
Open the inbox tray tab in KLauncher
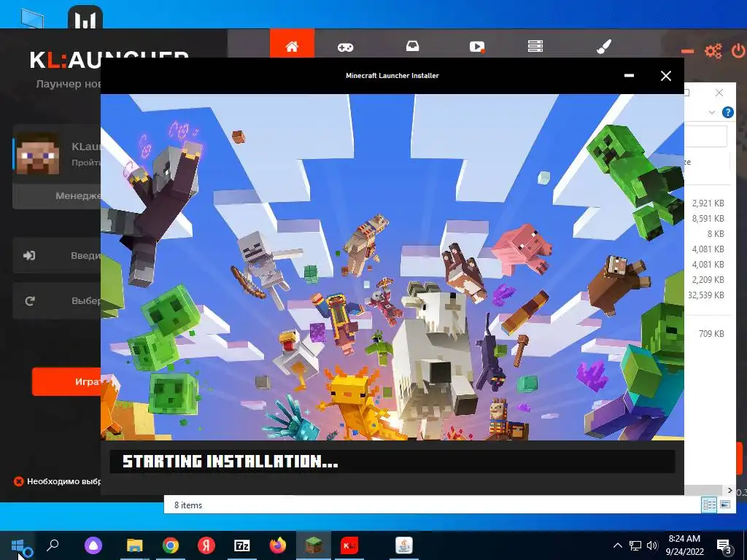point(413,46)
